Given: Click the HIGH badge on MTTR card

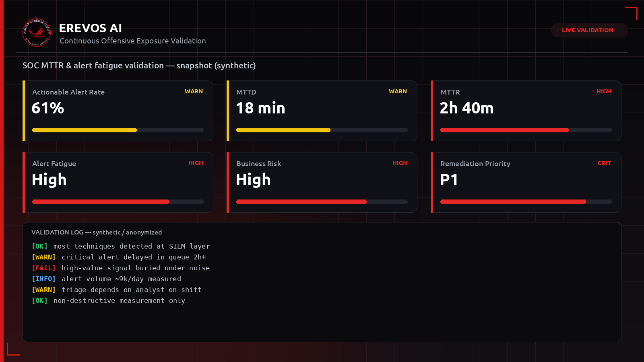Looking at the screenshot, I should [x=604, y=91].
